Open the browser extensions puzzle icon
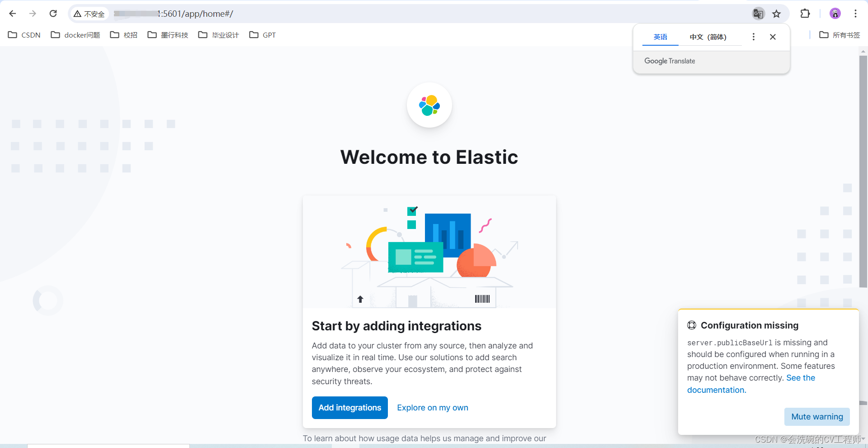Image resolution: width=868 pixels, height=448 pixels. [x=805, y=14]
